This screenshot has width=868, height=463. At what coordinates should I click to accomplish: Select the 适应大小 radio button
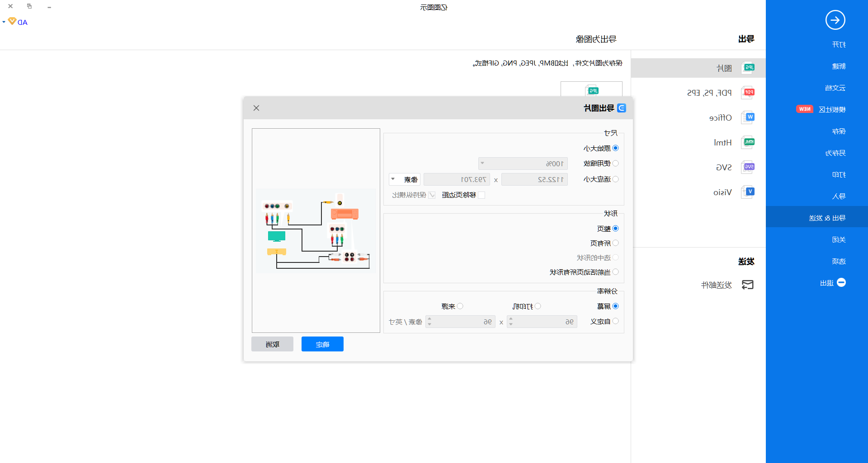click(615, 179)
